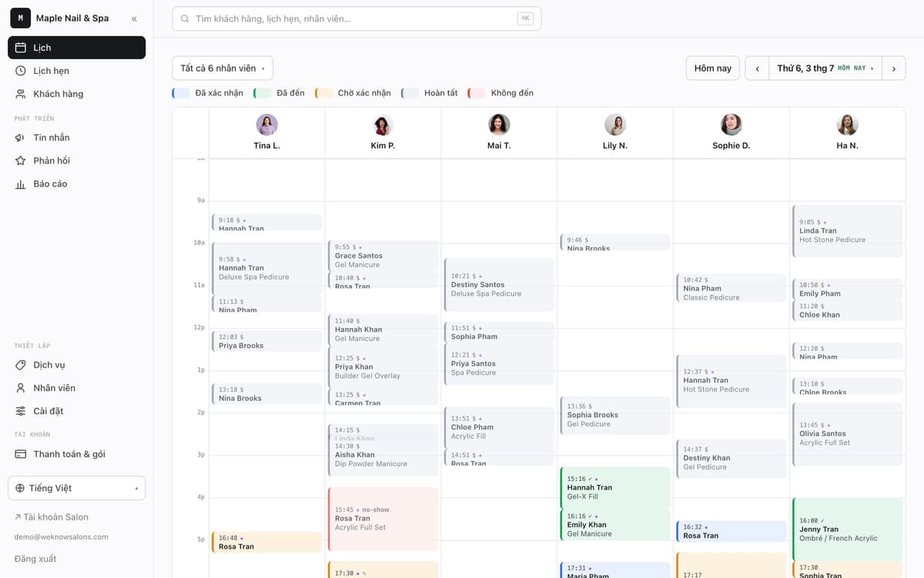
Task: Click Kim P. avatar photo
Action: [383, 125]
